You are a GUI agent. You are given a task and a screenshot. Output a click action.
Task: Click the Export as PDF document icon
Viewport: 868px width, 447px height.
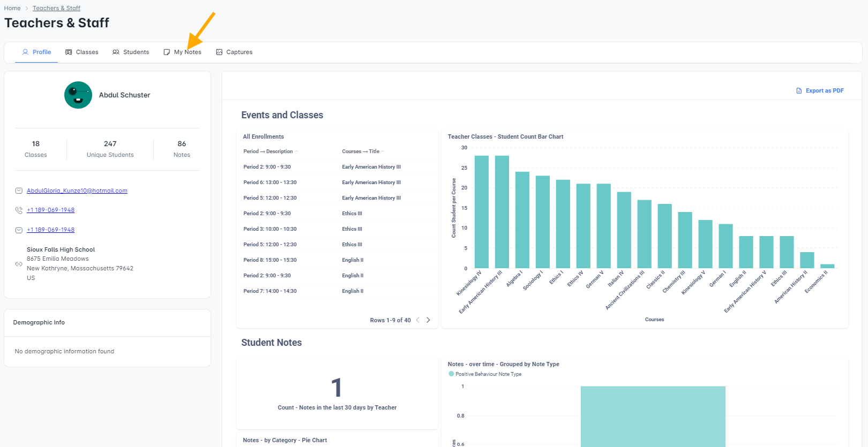click(x=799, y=90)
